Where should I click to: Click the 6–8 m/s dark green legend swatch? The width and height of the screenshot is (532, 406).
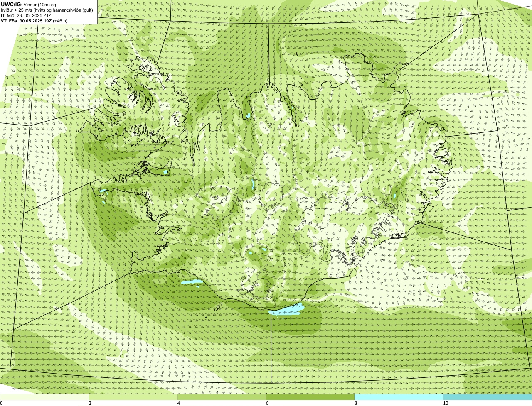310,397
